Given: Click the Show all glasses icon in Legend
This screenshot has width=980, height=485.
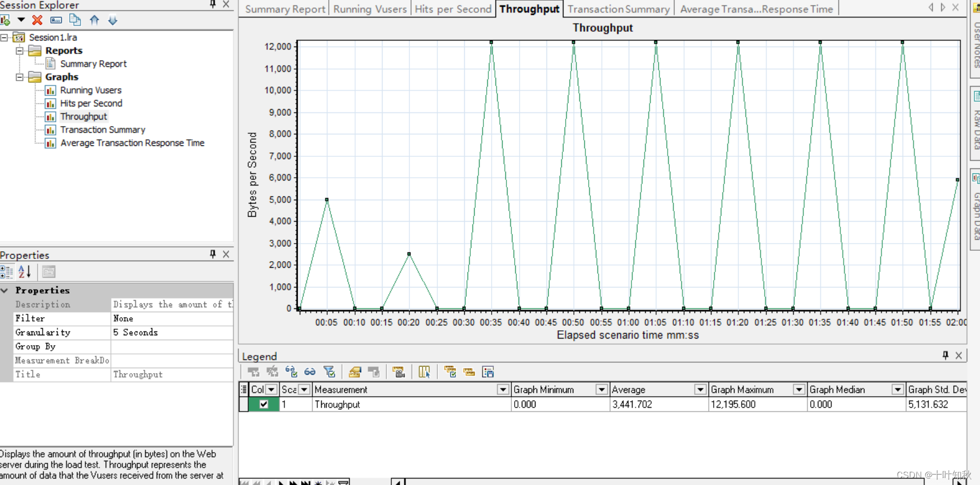Looking at the screenshot, I should click(x=310, y=372).
